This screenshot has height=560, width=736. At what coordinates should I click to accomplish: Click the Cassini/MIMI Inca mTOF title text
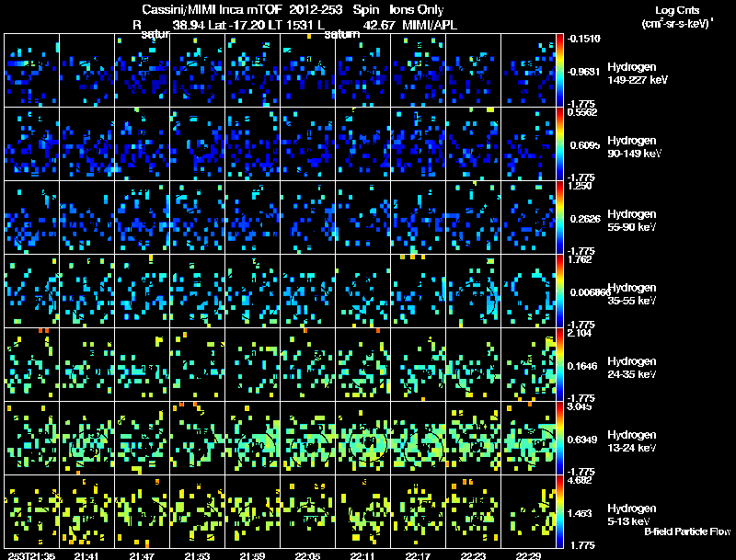click(212, 9)
